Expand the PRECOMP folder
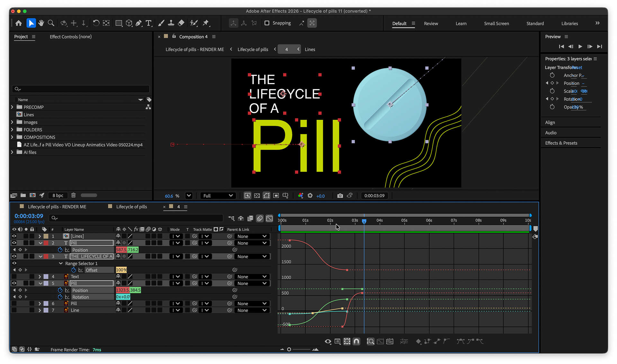 click(x=12, y=107)
